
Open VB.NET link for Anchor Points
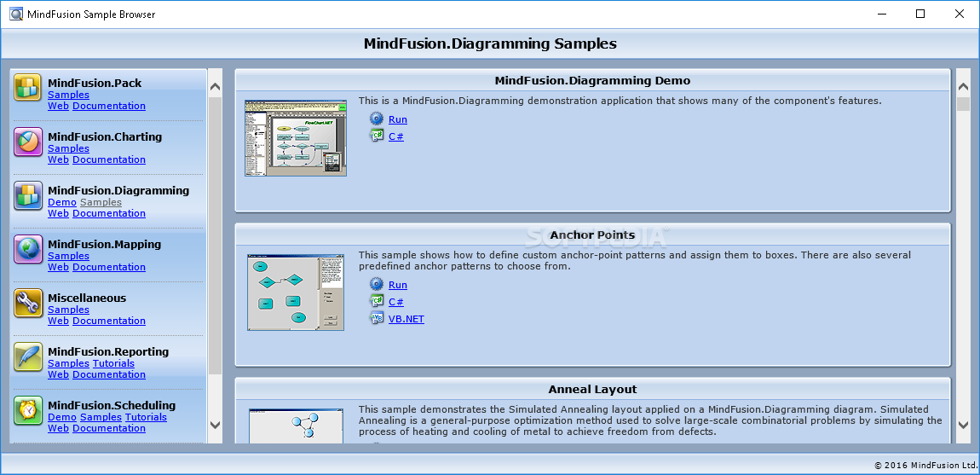[x=406, y=319]
